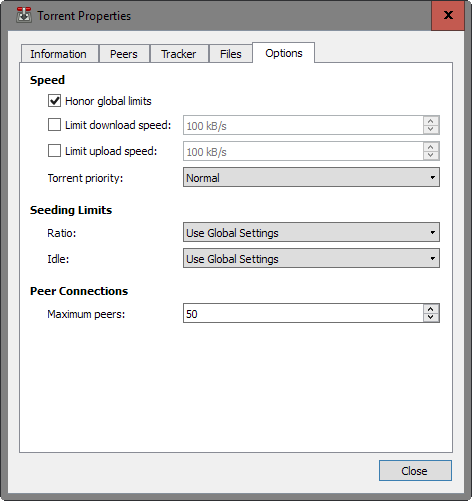This screenshot has width=472, height=501.
Task: Click the Maximum peers input field
Action: pyautogui.click(x=303, y=313)
